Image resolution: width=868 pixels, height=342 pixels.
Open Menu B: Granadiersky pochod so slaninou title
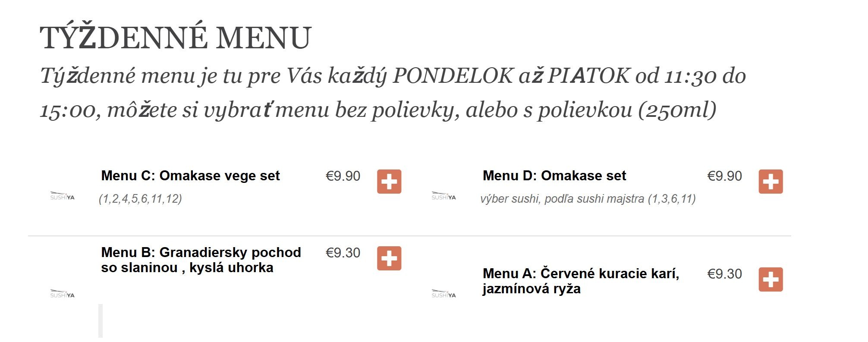[201, 260]
